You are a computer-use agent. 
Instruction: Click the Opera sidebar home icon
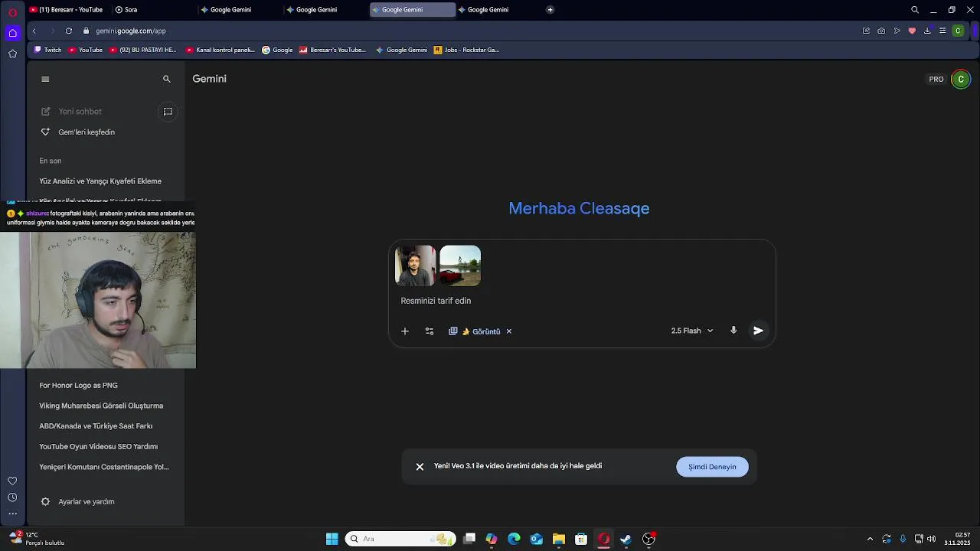click(12, 33)
